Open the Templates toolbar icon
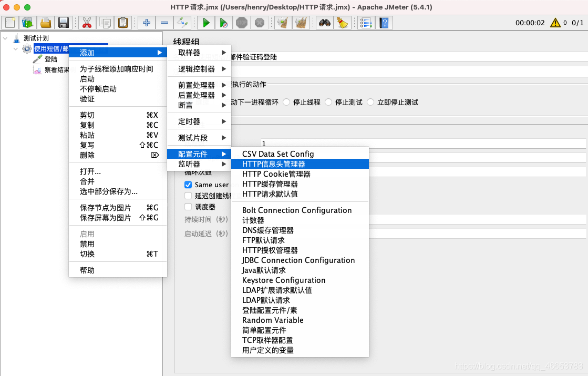The height and width of the screenshot is (376, 588). coord(27,23)
